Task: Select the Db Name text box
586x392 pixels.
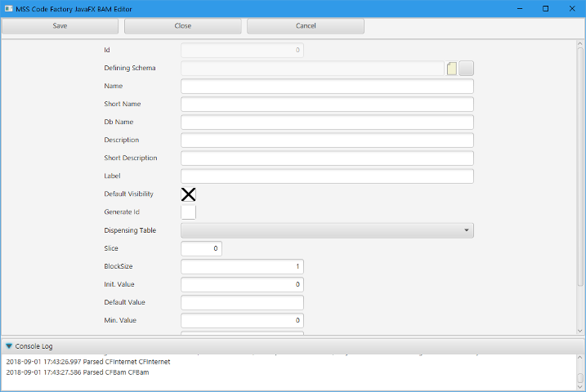Action: (327, 122)
